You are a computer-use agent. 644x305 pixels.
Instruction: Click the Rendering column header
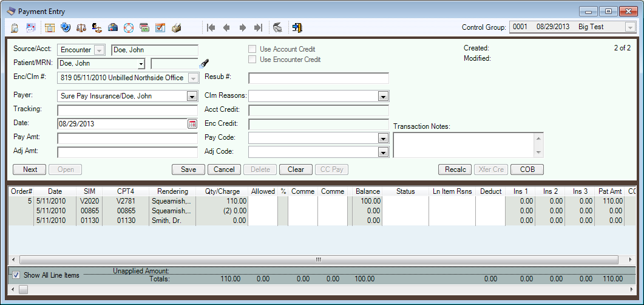point(172,191)
